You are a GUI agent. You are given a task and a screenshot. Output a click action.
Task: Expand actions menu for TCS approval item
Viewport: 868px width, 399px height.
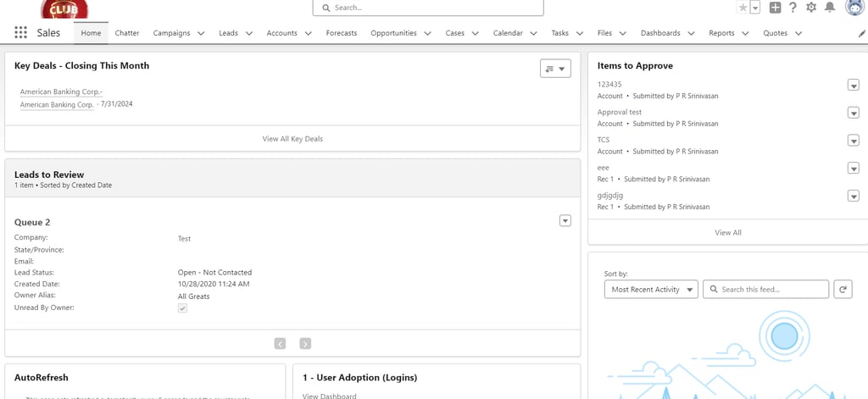[853, 141]
